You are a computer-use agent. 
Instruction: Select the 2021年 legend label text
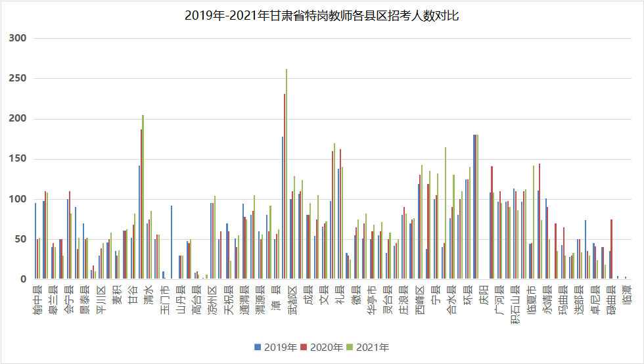coord(373,347)
